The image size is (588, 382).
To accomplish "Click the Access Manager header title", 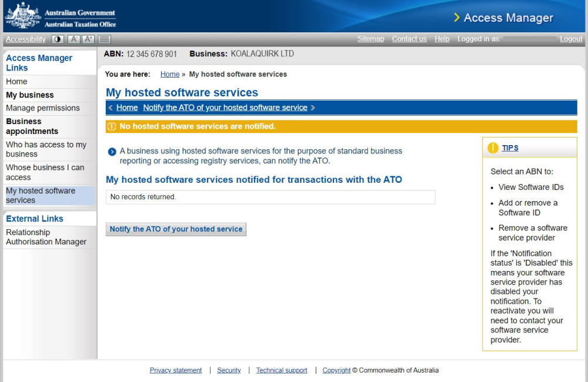I will [508, 18].
